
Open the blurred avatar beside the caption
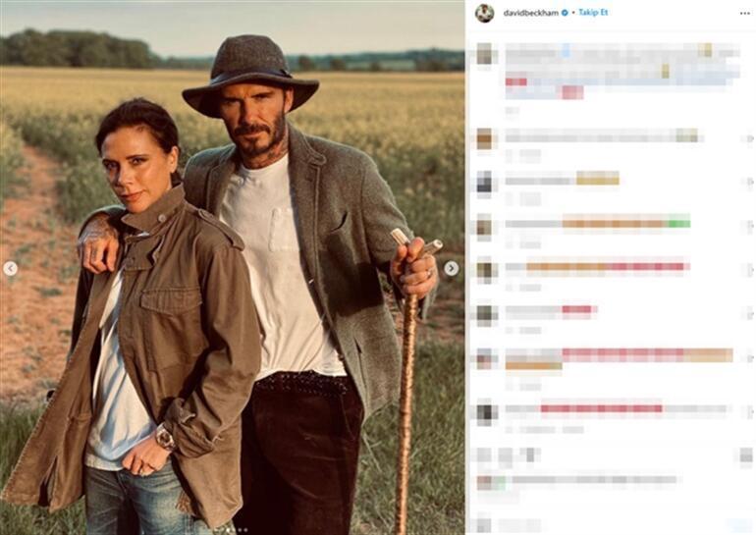click(485, 53)
